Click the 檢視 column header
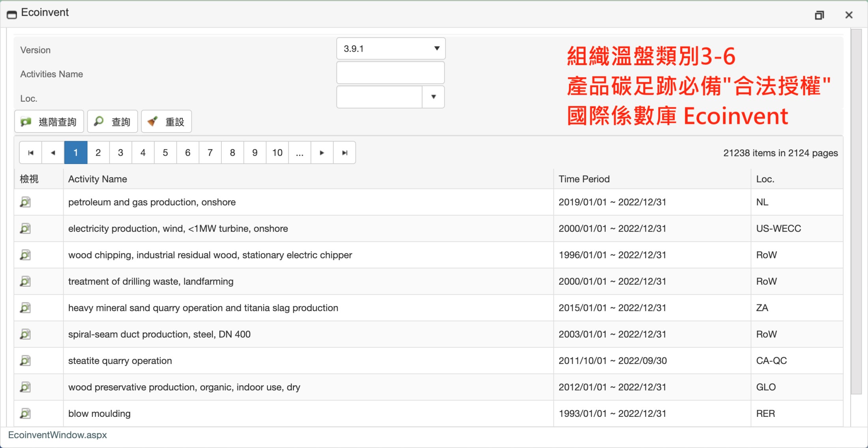The width and height of the screenshot is (868, 448). coord(29,179)
